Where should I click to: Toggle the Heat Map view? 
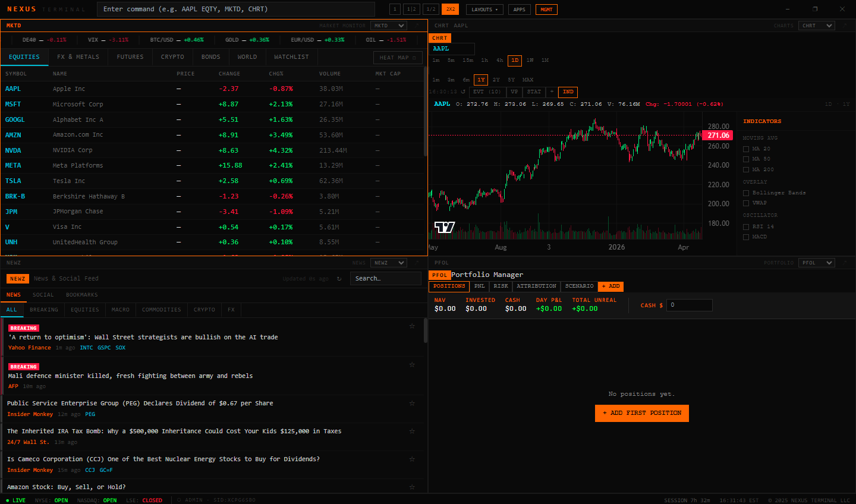[x=398, y=58]
